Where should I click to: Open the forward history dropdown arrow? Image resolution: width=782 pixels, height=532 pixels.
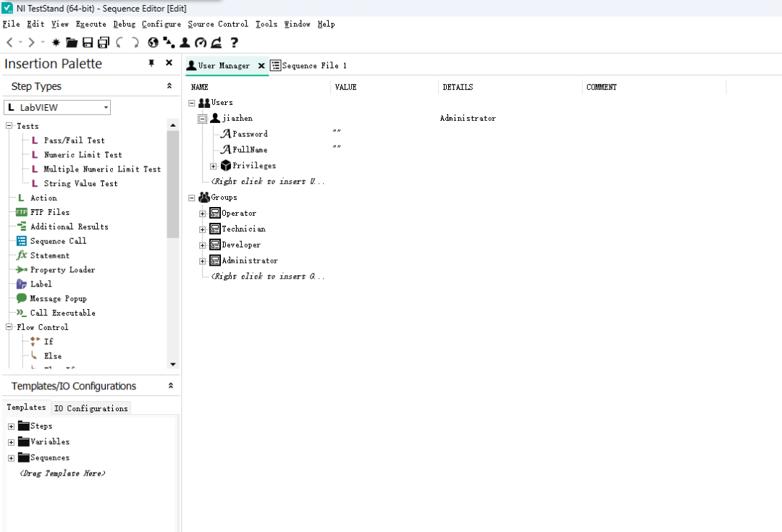[43, 43]
